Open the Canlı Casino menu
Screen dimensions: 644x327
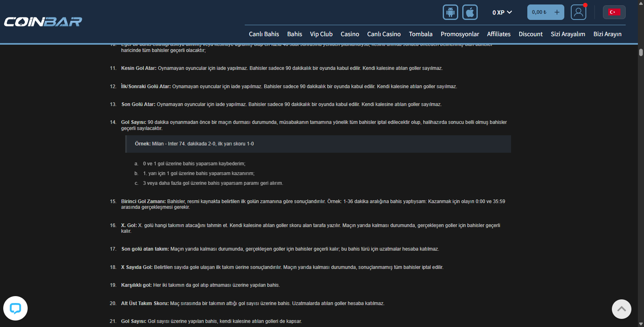click(x=384, y=34)
